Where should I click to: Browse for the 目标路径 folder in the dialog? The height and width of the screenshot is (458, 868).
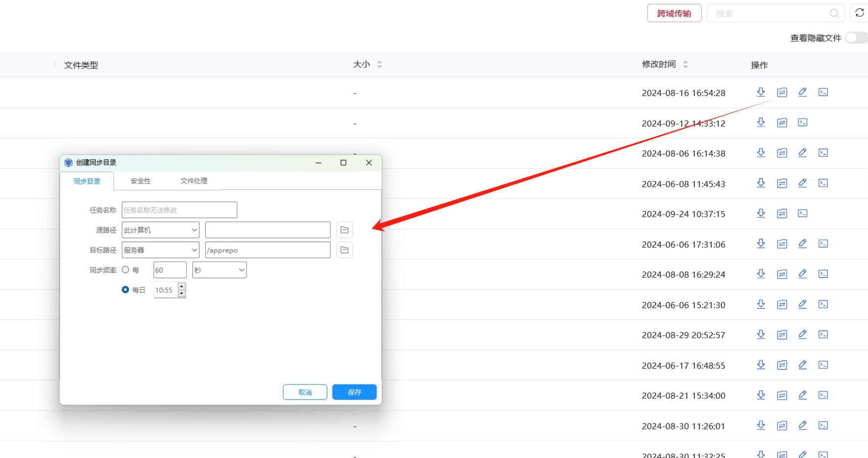(x=345, y=250)
